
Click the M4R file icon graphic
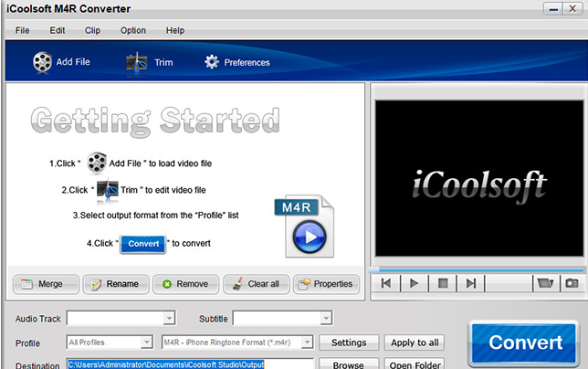point(306,227)
